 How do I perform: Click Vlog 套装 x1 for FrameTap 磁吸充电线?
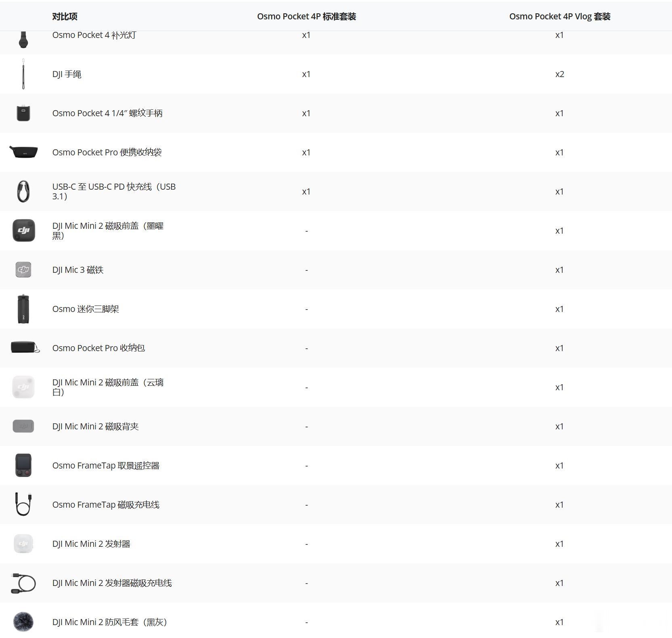click(x=559, y=505)
